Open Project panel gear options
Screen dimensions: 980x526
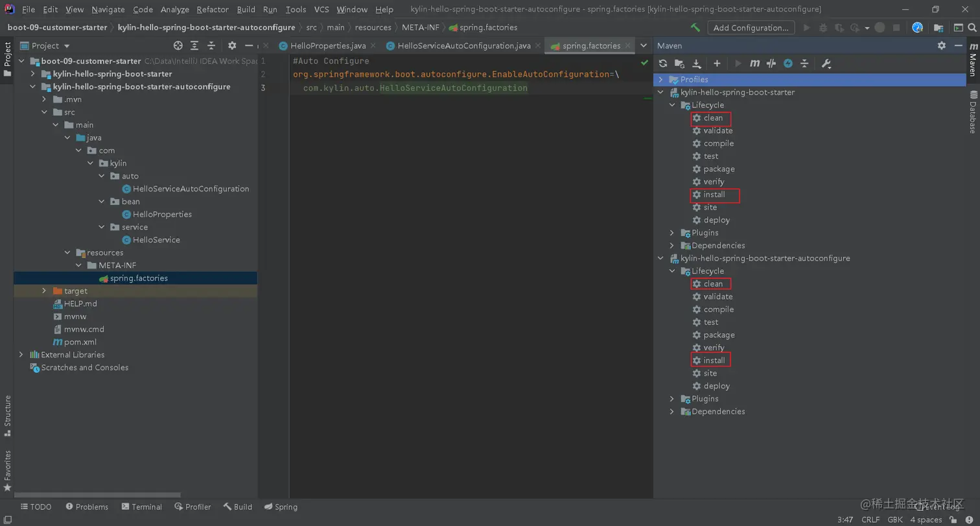point(232,45)
